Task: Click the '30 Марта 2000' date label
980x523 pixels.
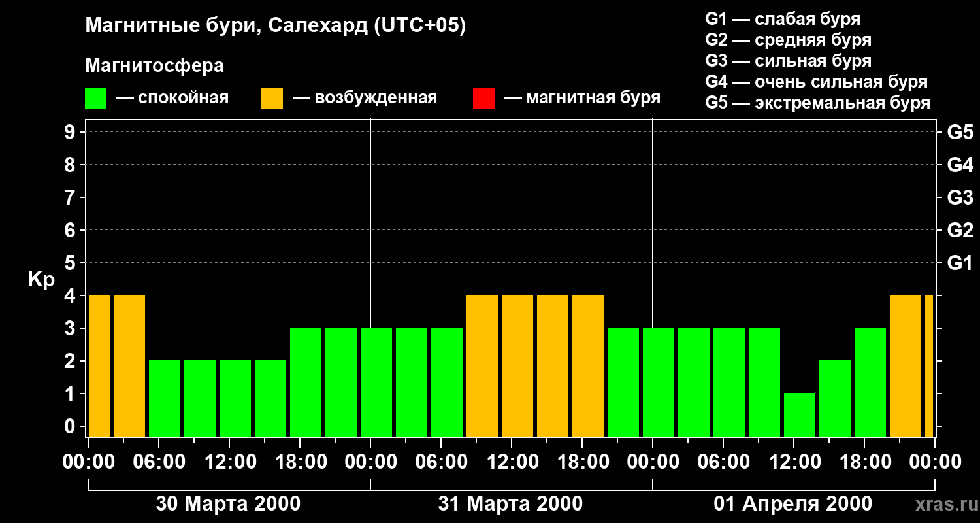Action: [228, 504]
